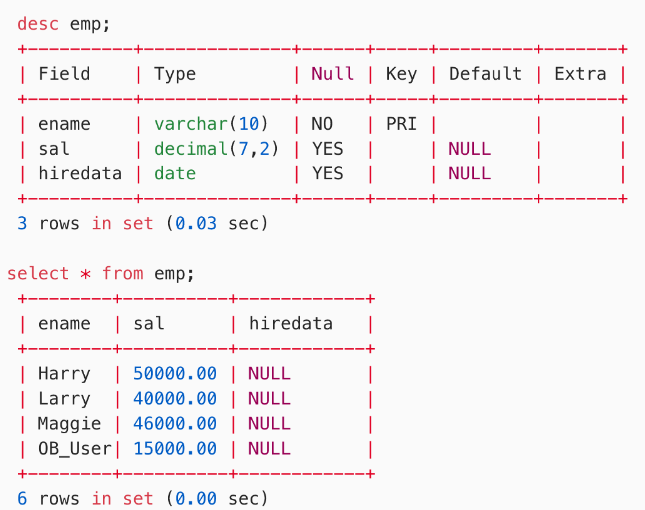Click YES in the sal row
The height and width of the screenshot is (510, 645).
327,149
